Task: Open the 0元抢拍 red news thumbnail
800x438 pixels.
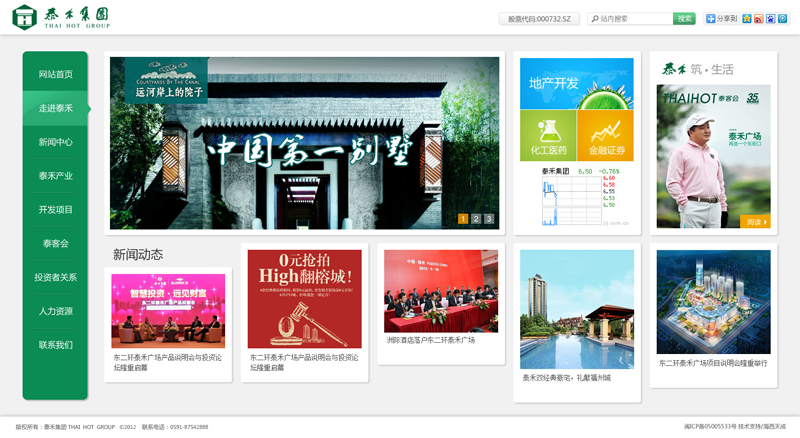Action: click(x=304, y=298)
